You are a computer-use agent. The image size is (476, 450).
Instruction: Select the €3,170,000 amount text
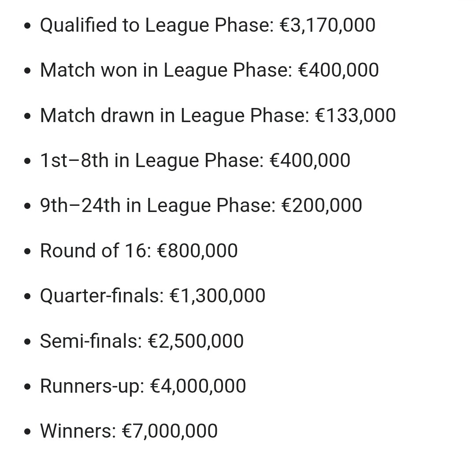[327, 25]
